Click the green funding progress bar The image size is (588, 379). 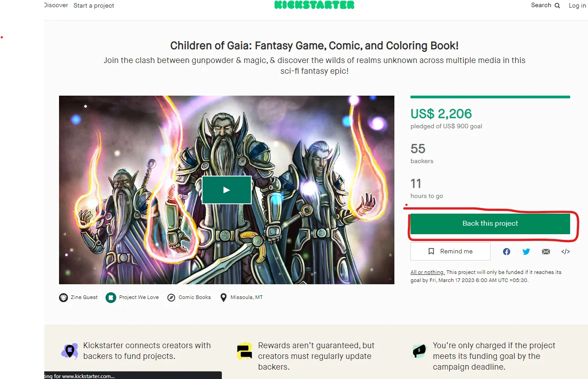[x=490, y=96]
